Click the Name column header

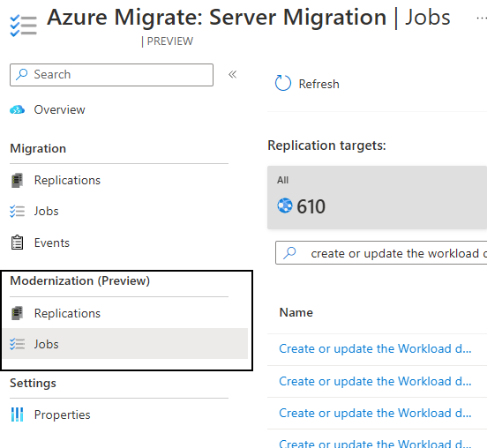pyautogui.click(x=296, y=313)
